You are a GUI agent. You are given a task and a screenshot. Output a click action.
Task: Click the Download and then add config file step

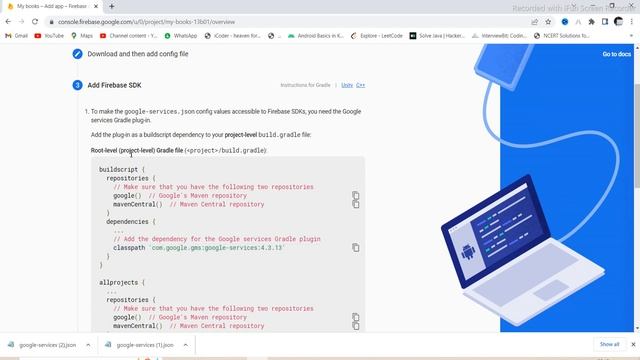(x=138, y=54)
